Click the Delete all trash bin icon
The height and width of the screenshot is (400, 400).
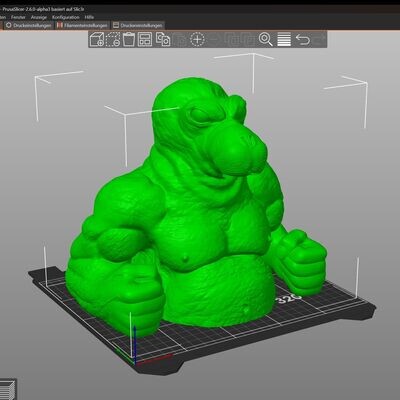point(129,39)
